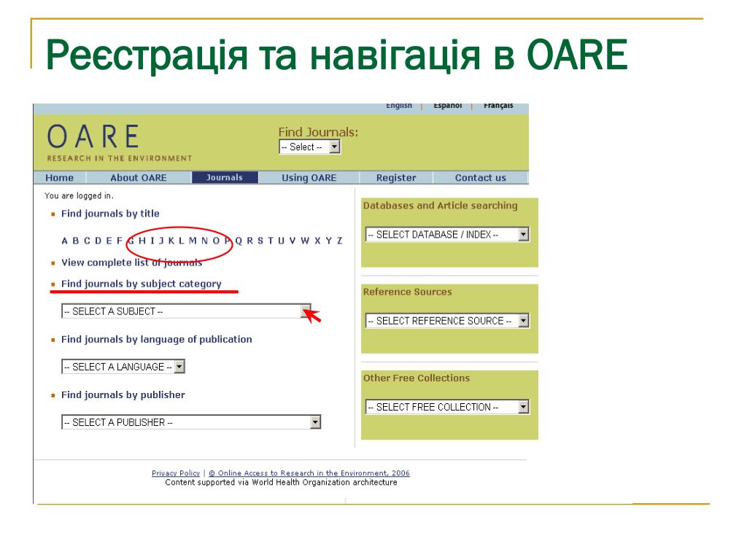Browse journals starting with letter U
Viewport: 747px width, 560px height.
pos(281,241)
